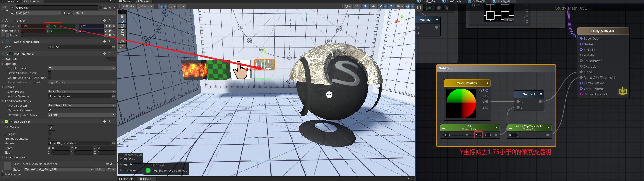Viewport: 644px width, 181px height.
Task: Toggle the Inspector lock icon
Action: [110, 1]
